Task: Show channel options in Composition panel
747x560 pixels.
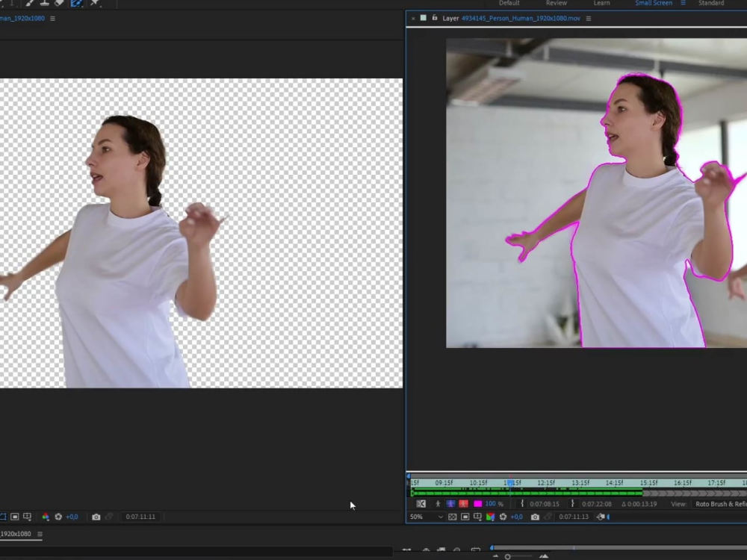Action: point(46,517)
